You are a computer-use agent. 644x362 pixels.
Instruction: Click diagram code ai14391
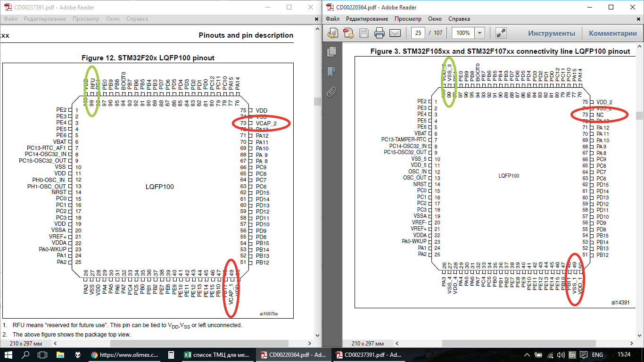tap(620, 303)
